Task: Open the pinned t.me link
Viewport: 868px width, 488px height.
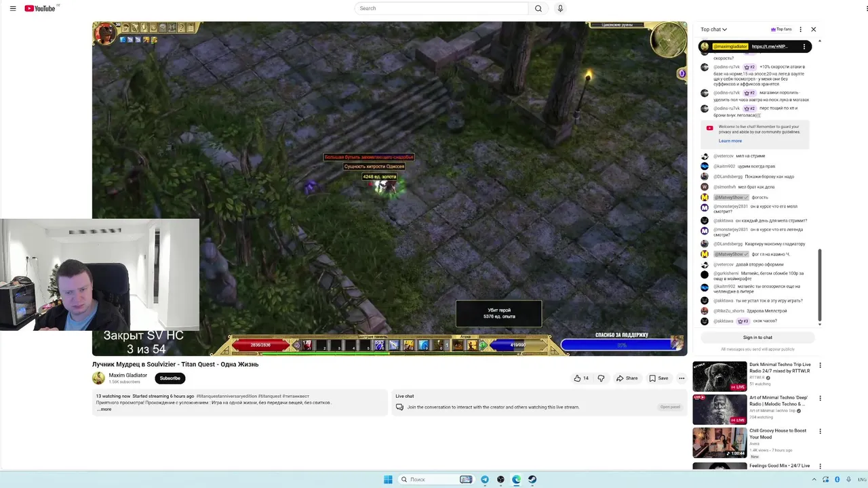Action: pyautogui.click(x=770, y=47)
